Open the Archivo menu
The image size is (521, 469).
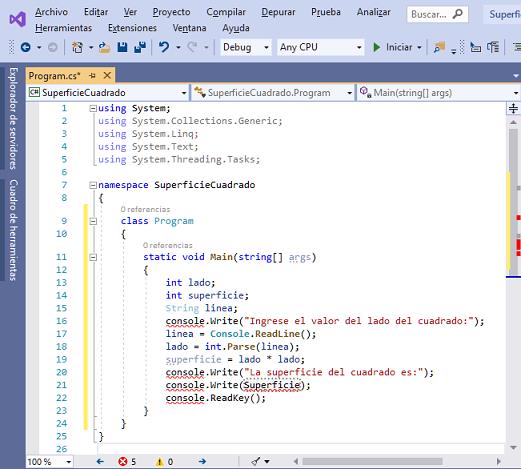coord(51,12)
